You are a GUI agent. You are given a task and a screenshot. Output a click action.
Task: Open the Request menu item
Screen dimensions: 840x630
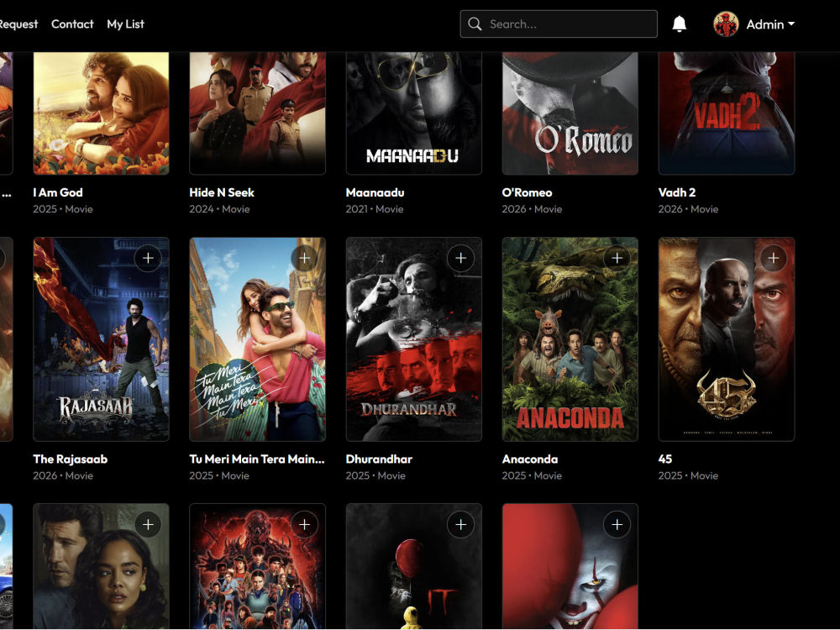point(18,24)
